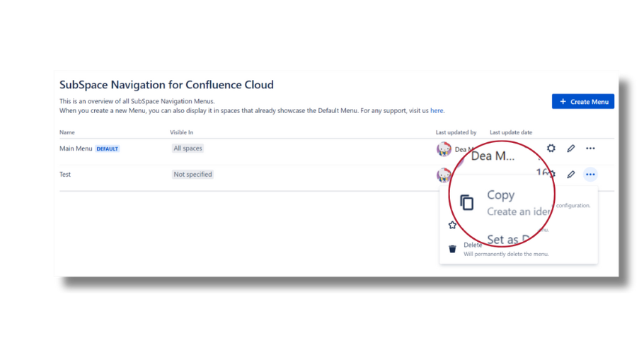644x362 pixels.
Task: Click the trash can delete icon
Action: coord(453,249)
